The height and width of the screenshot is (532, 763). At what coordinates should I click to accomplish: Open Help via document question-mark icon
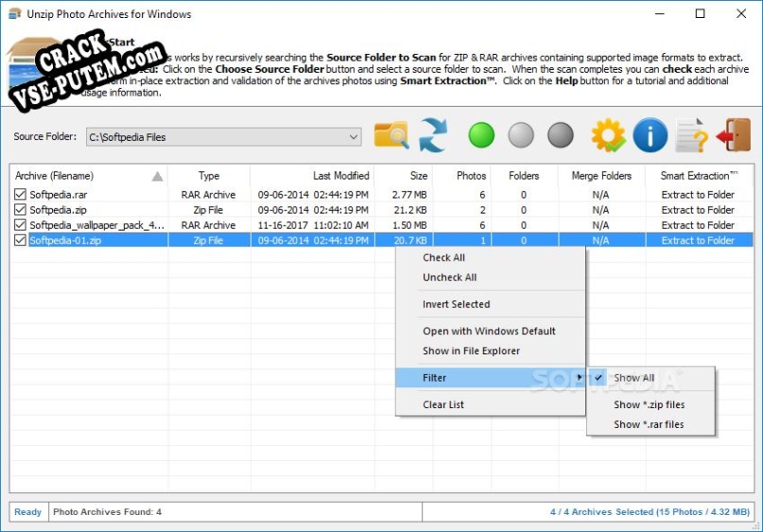(x=692, y=136)
